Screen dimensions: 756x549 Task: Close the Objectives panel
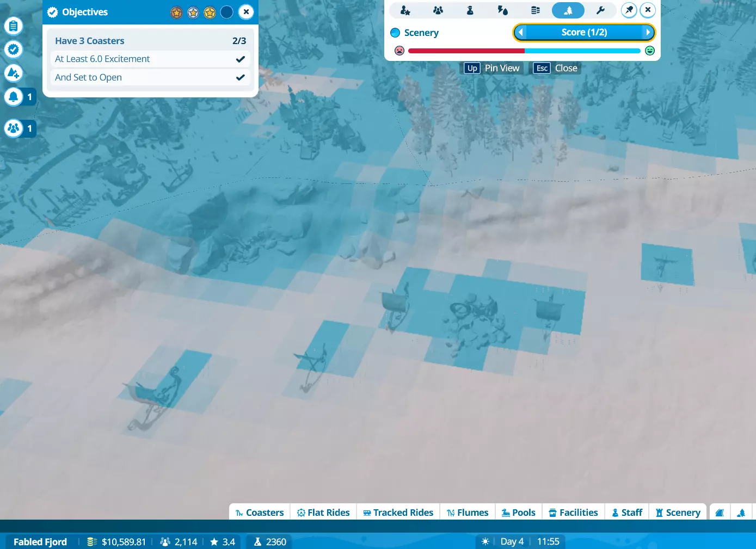pyautogui.click(x=246, y=11)
